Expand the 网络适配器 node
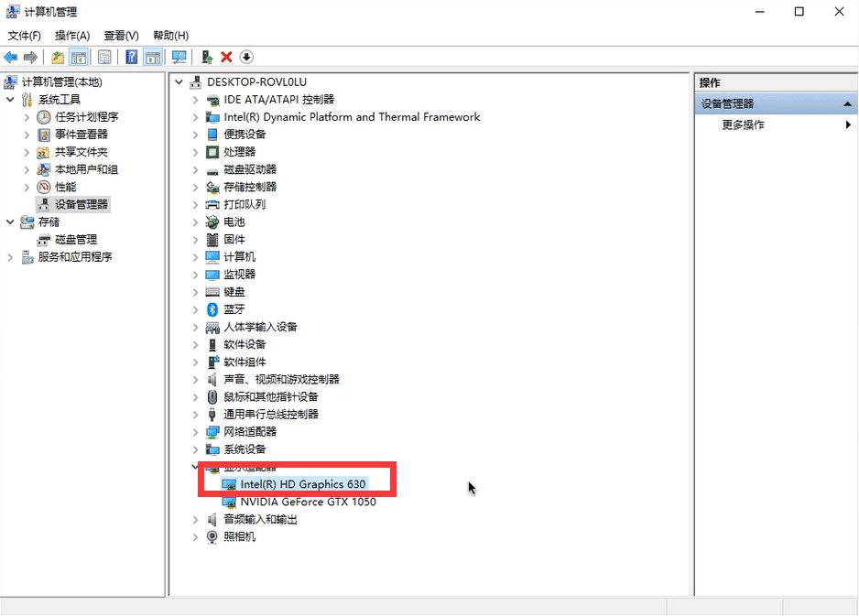 pyautogui.click(x=195, y=432)
